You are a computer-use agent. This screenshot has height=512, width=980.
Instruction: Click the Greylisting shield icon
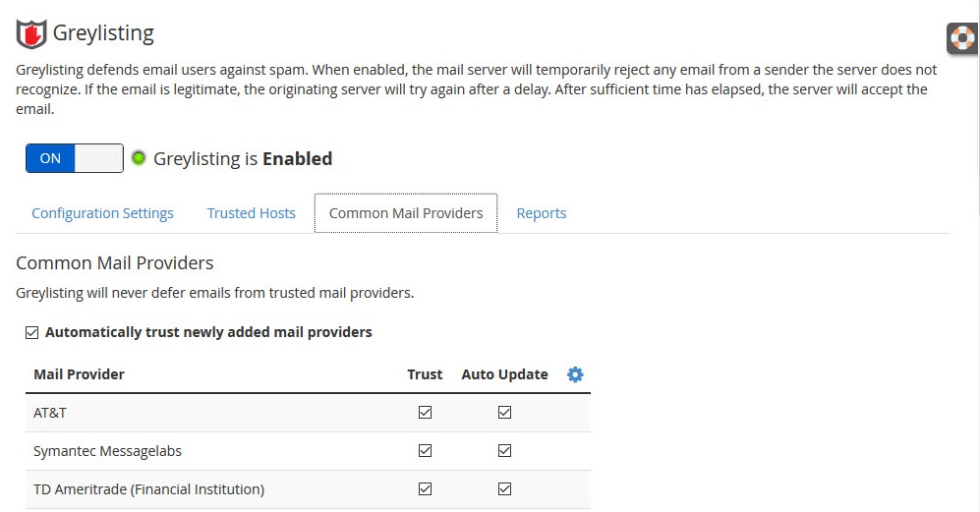pos(31,33)
